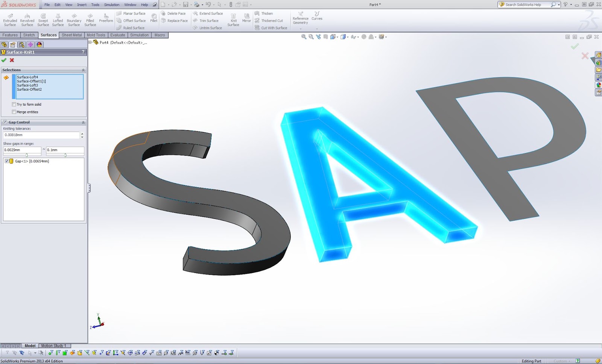Open the DisplayManager panel
Image resolution: width=602 pixels, height=364 pixels.
[x=39, y=44]
